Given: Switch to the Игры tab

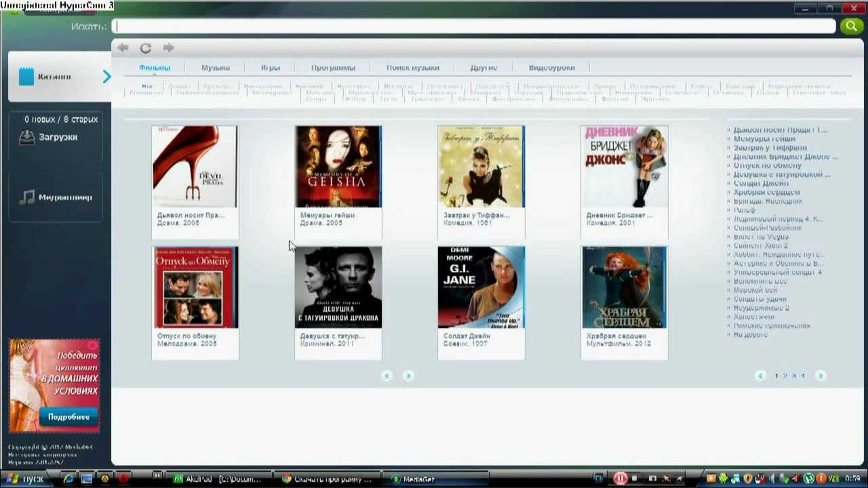Looking at the screenshot, I should [271, 67].
